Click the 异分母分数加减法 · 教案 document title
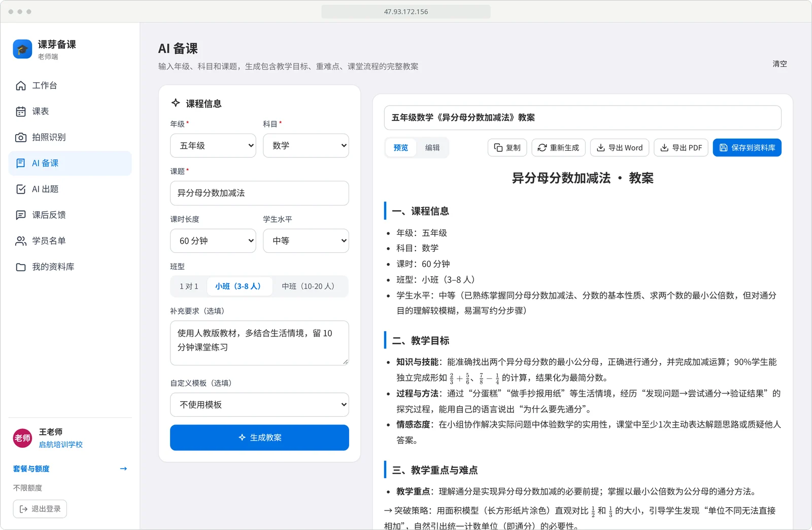The width and height of the screenshot is (812, 530). 583,178
